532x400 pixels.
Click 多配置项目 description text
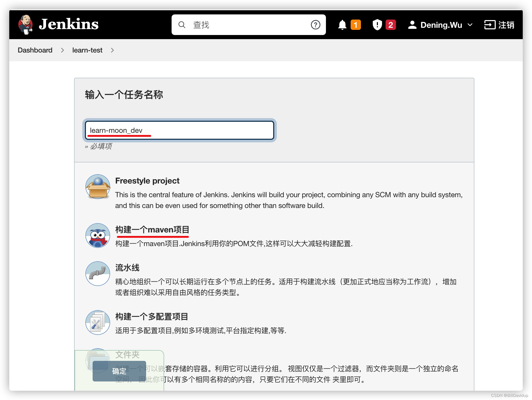[201, 331]
